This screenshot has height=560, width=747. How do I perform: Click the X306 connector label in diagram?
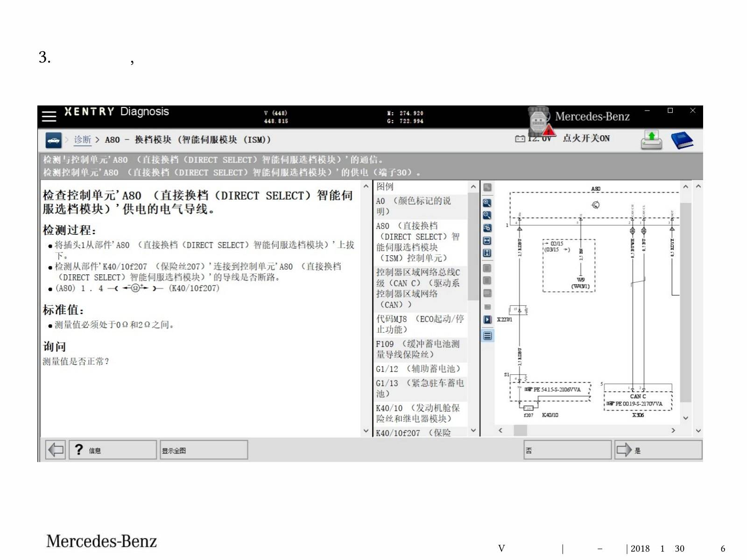(638, 415)
